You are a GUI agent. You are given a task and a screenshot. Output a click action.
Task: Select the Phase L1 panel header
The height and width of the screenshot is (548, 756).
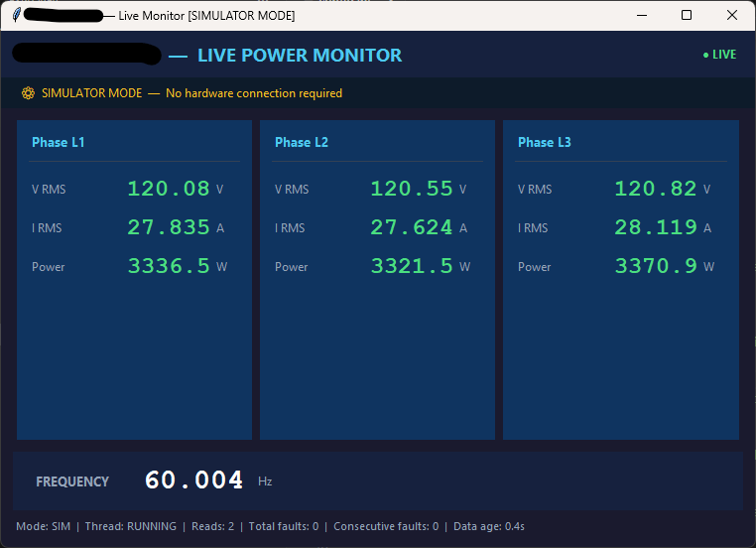click(59, 142)
